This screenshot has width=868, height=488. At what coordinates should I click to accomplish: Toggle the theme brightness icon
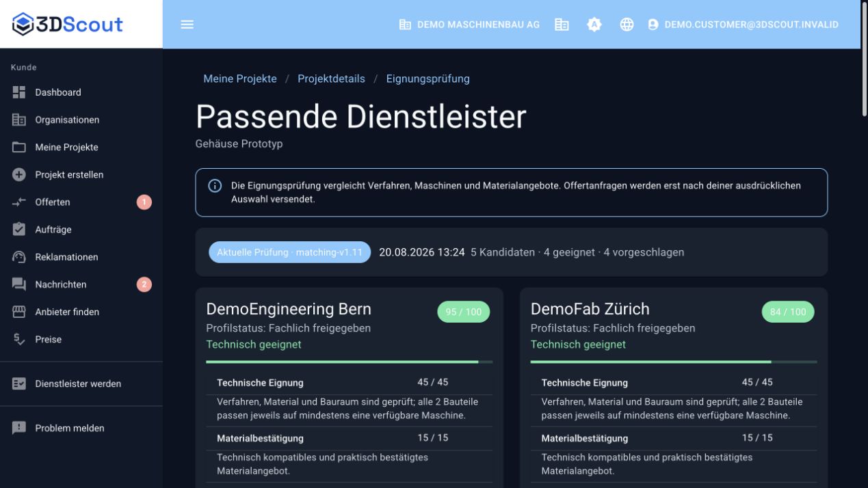coord(594,25)
